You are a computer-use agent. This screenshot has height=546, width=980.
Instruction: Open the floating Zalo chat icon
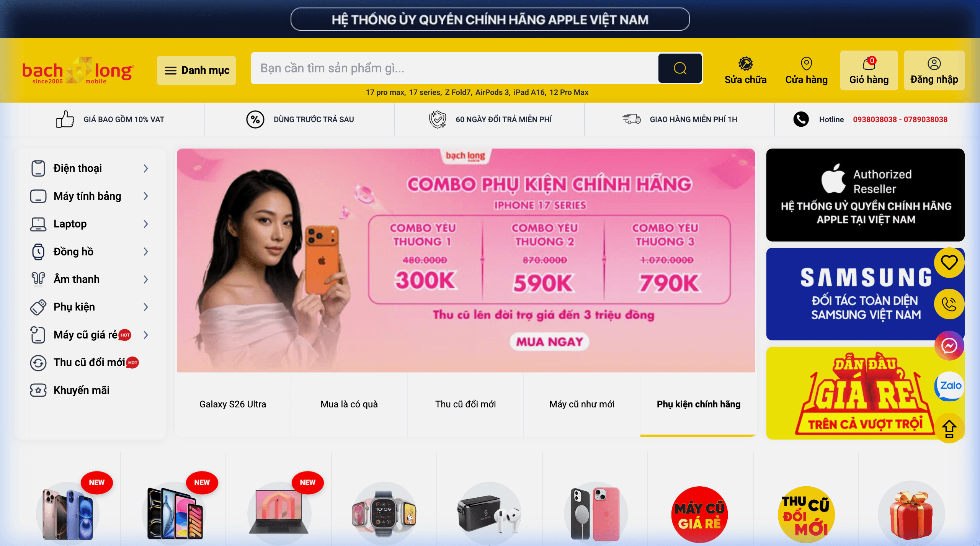tap(949, 386)
